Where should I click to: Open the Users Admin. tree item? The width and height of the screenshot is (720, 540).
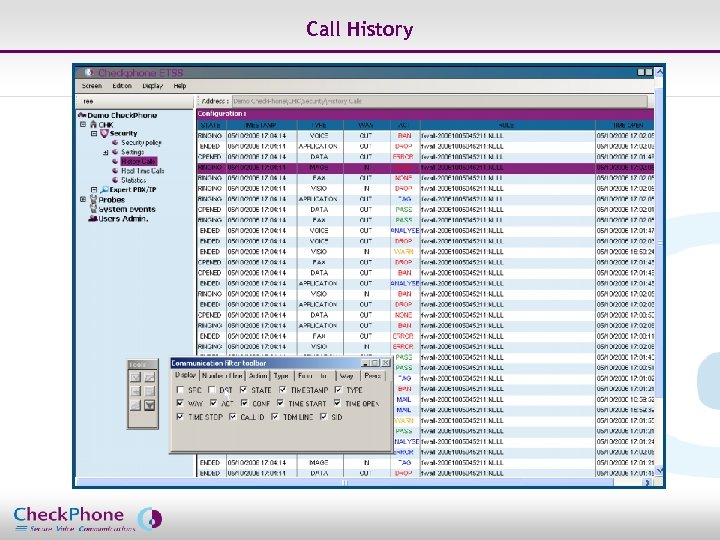coord(124,219)
